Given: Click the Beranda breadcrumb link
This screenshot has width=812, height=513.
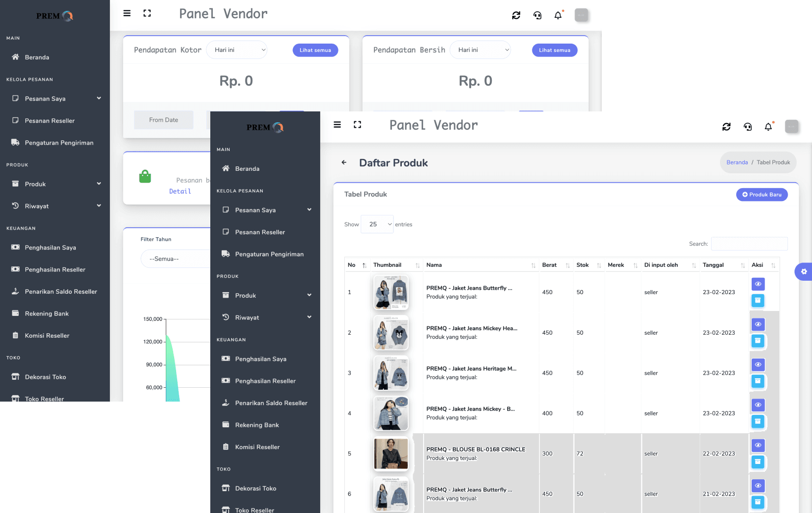Looking at the screenshot, I should [737, 162].
